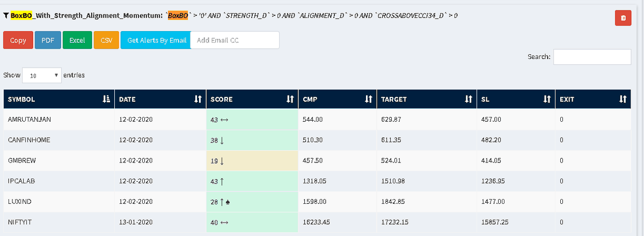Select the GMBREW symbol cell
This screenshot has height=236, width=644.
58,160
